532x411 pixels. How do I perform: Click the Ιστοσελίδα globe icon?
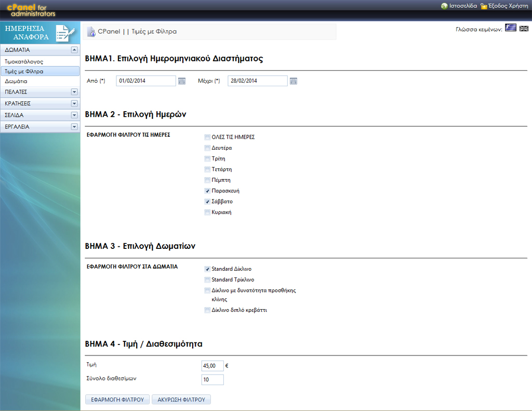pos(444,6)
